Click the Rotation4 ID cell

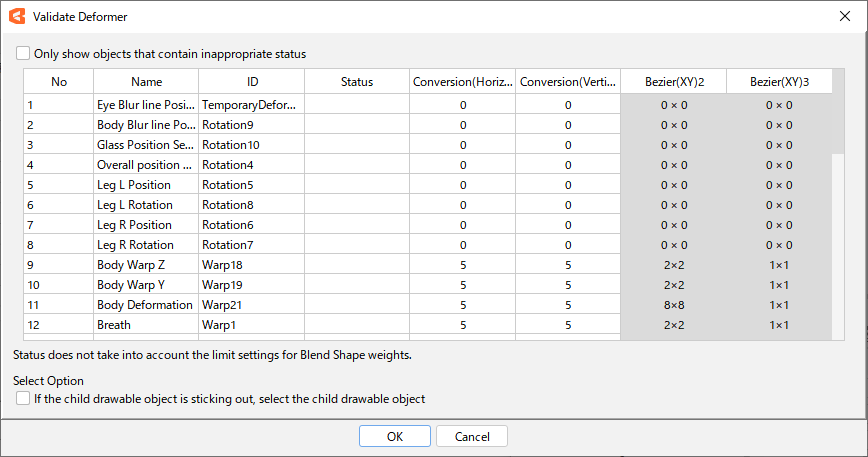point(252,165)
